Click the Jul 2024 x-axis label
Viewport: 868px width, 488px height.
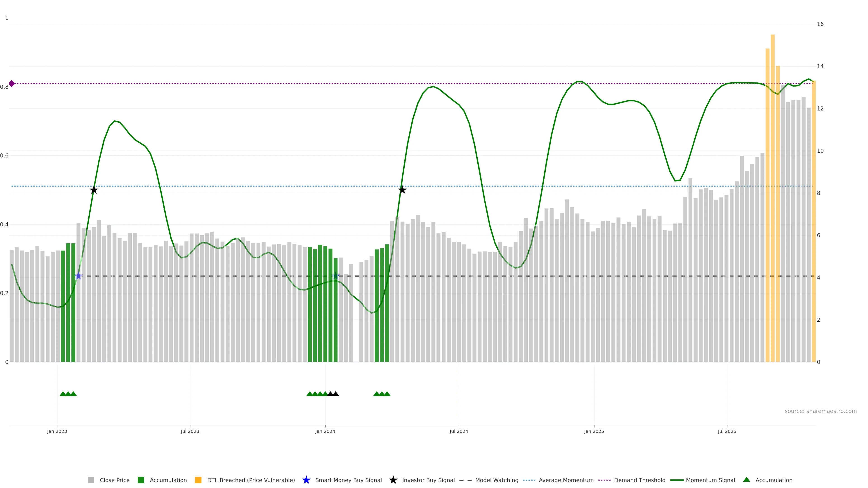coord(459,431)
